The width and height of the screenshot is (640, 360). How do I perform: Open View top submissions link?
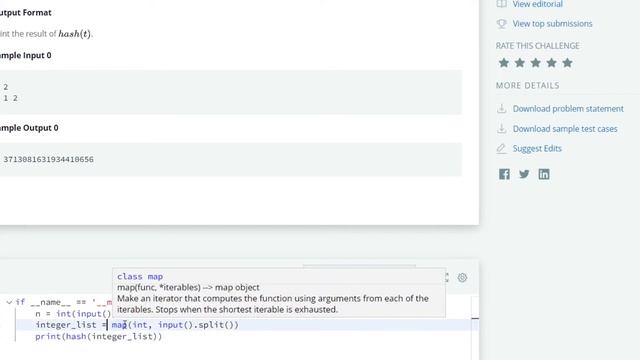pos(552,24)
